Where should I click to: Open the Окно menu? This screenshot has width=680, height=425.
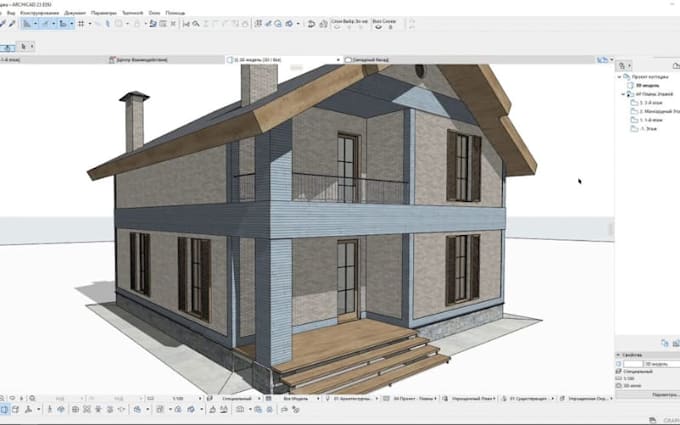tap(154, 13)
